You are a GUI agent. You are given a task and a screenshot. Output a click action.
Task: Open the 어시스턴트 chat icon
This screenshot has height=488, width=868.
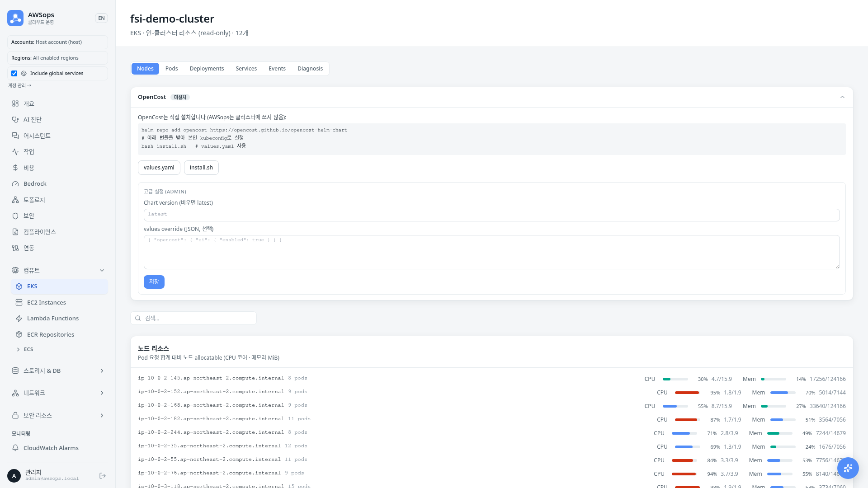coord(15,136)
